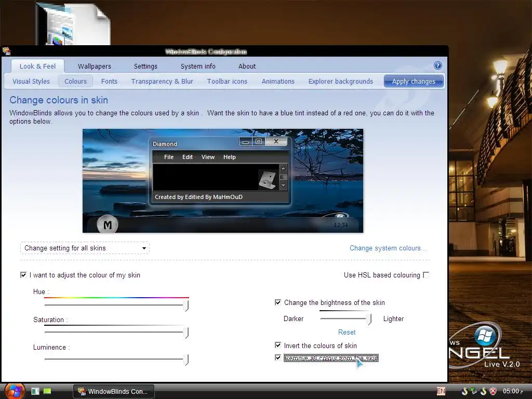Click the Saturation slider handle

(186, 332)
